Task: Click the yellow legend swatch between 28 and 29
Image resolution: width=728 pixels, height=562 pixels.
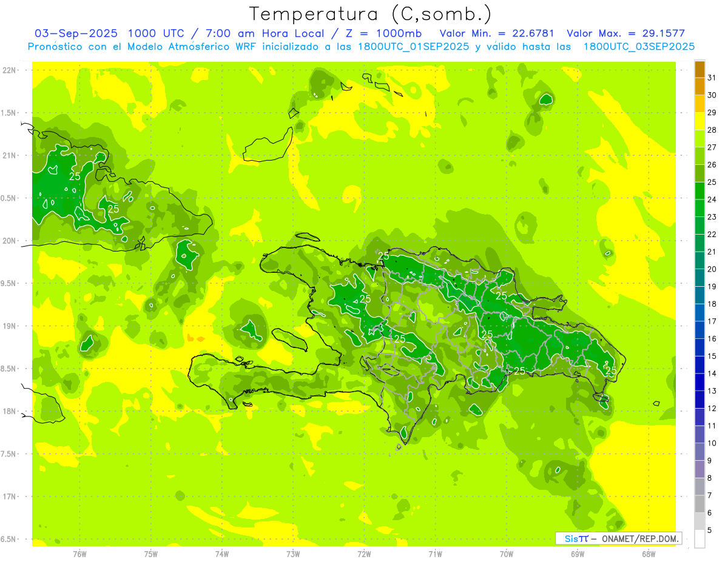Action: pos(699,121)
